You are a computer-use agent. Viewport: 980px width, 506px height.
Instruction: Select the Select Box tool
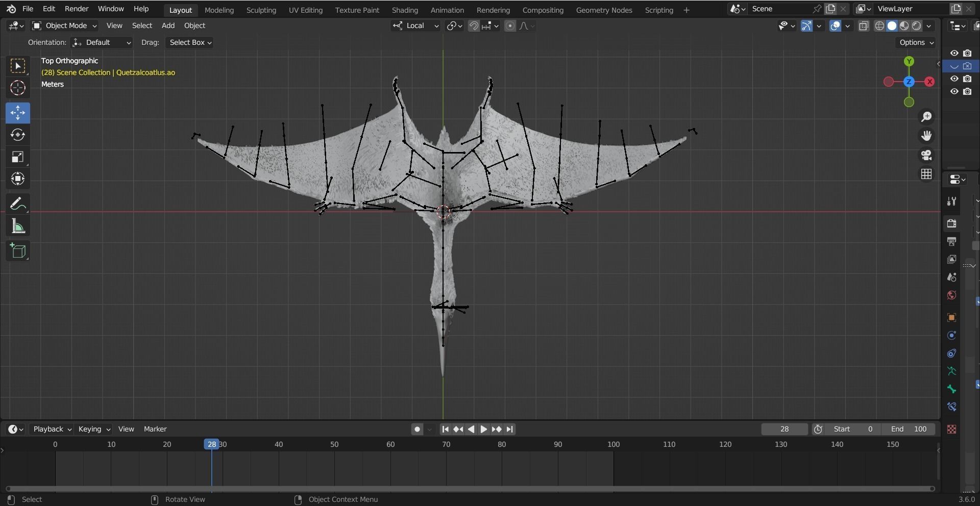point(18,66)
